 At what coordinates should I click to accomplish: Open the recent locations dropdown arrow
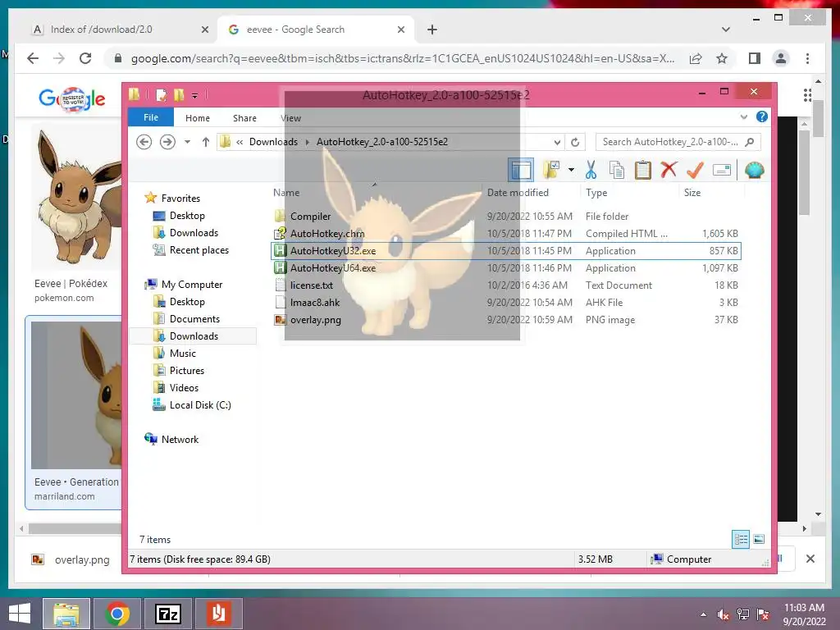[x=187, y=142]
